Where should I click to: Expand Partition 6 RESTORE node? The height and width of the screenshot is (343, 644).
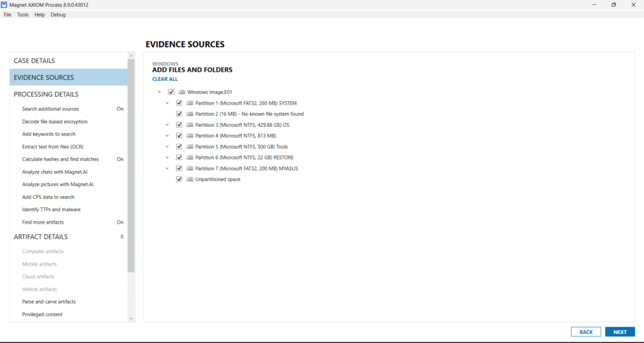[x=167, y=158]
